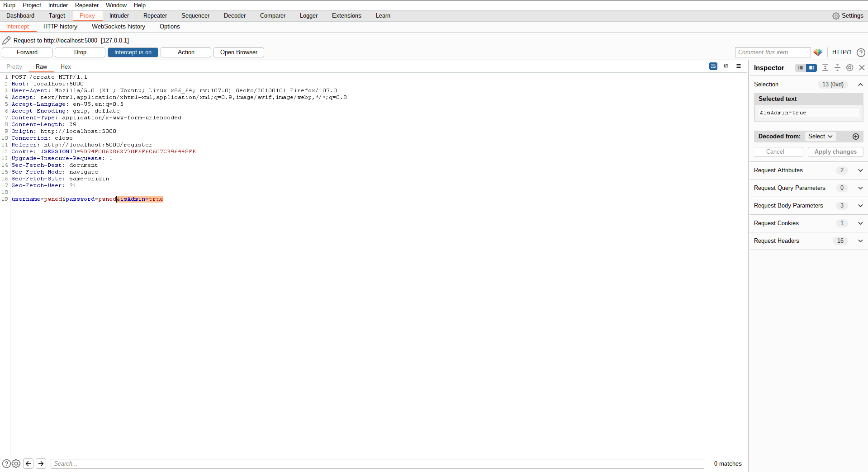The image size is (868, 472).
Task: Open the Help menu
Action: [x=140, y=5]
